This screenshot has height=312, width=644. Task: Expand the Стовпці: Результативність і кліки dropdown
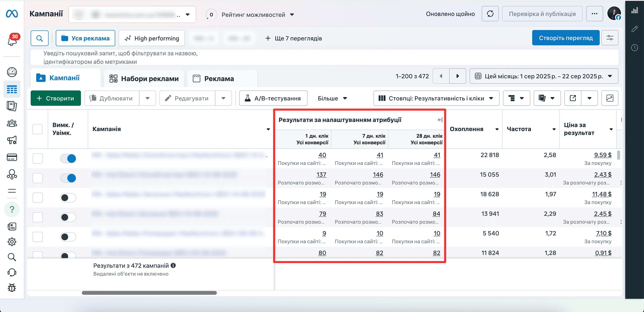coord(436,98)
